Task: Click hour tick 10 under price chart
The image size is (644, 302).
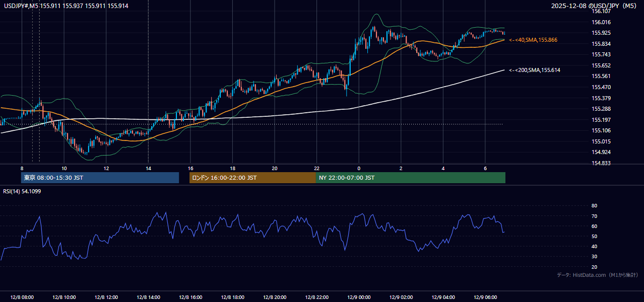Action: (64, 168)
